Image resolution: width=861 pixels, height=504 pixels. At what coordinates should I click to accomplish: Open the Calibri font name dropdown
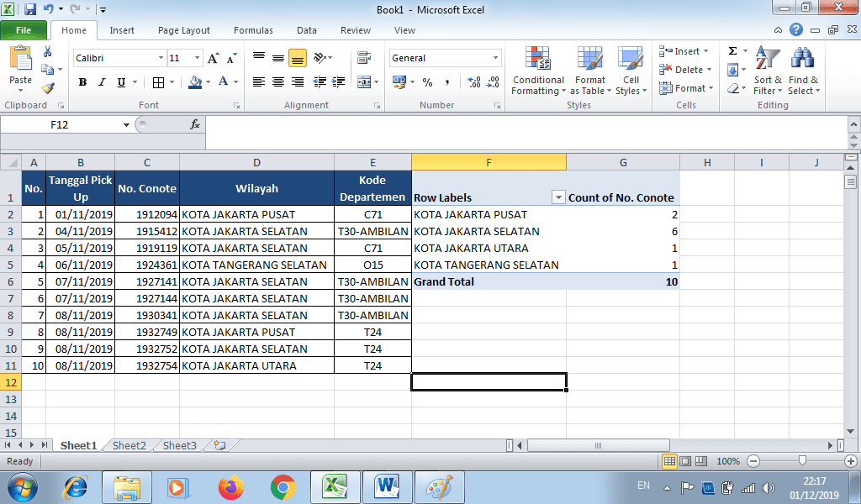click(x=161, y=58)
